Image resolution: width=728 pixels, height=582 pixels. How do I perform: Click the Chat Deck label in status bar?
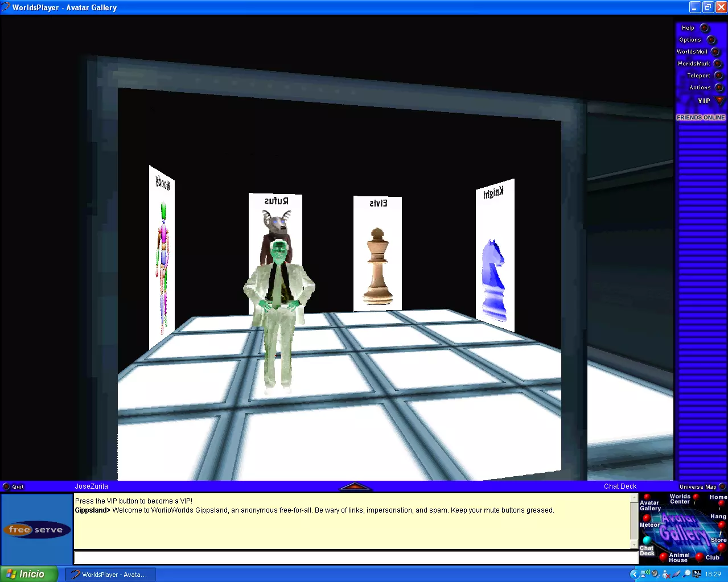click(620, 486)
